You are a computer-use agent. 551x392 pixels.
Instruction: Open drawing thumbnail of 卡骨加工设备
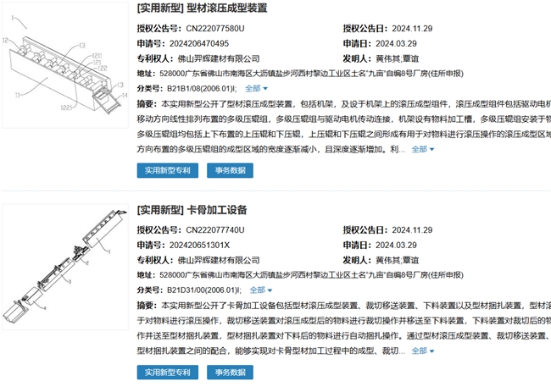click(x=65, y=267)
